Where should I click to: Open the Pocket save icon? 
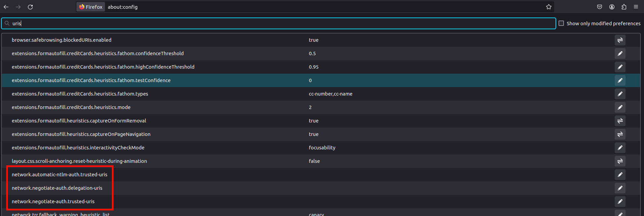[600, 7]
